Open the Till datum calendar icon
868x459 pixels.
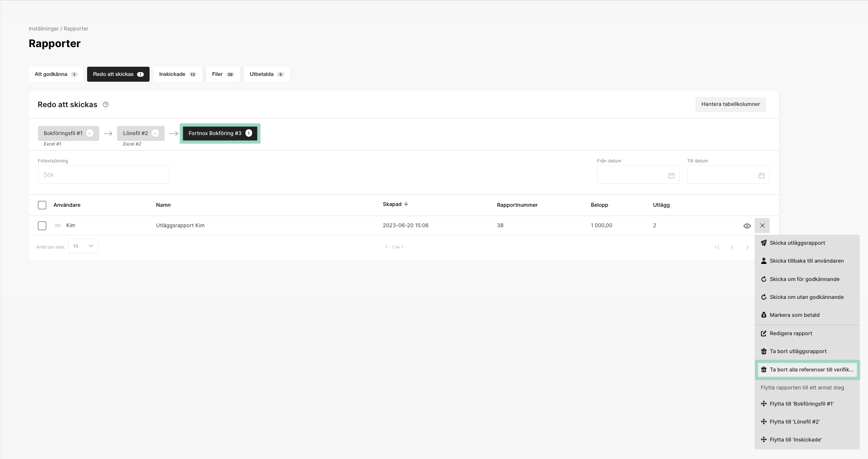coord(761,176)
